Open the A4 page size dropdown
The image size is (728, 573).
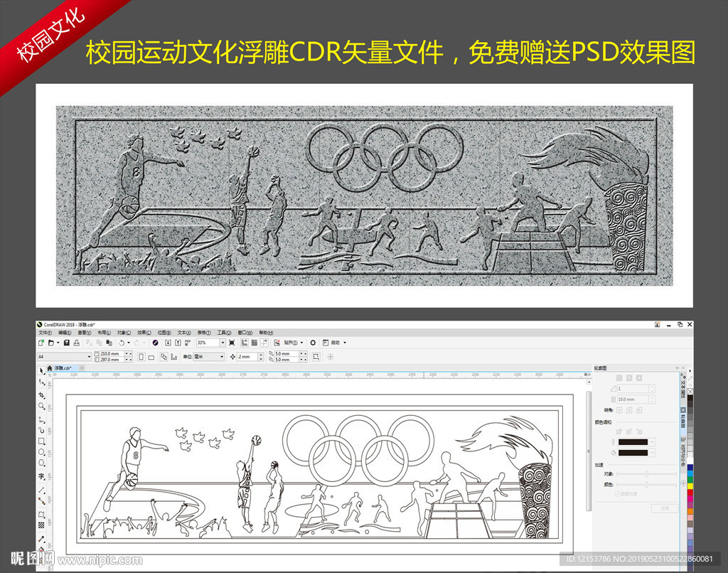coord(89,357)
